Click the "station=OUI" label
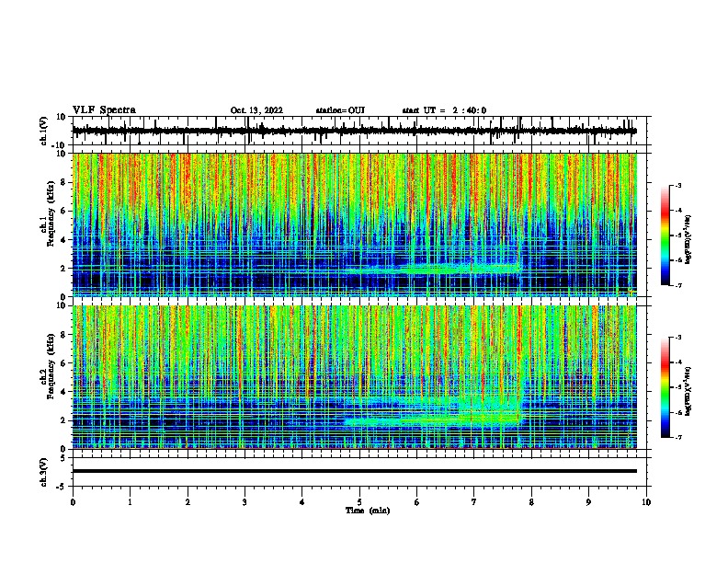The image size is (728, 563). point(340,110)
